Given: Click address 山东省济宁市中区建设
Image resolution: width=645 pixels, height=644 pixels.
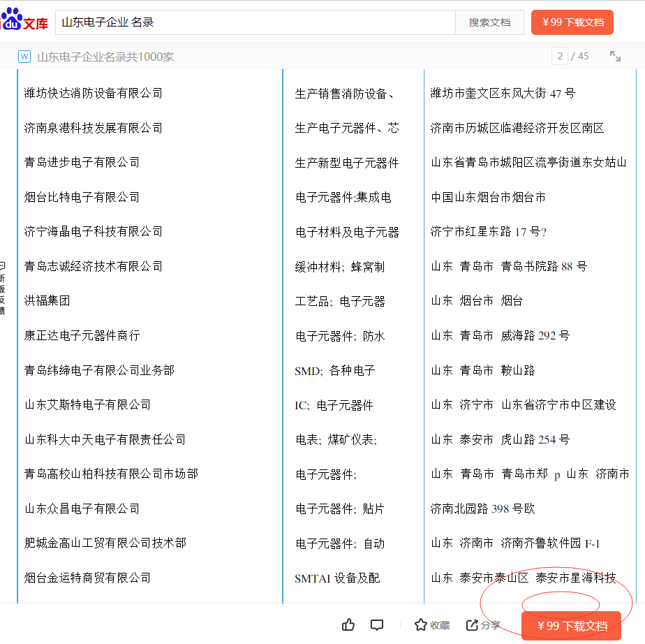Looking at the screenshot, I should [x=558, y=405].
